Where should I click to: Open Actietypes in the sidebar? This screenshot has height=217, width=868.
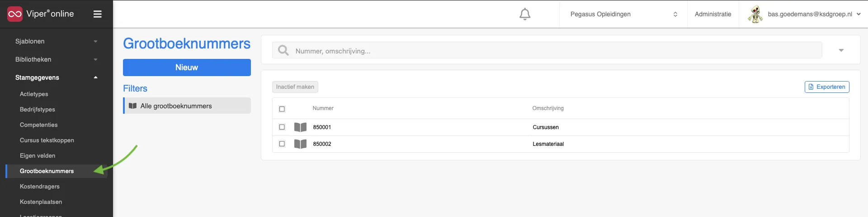(x=34, y=94)
